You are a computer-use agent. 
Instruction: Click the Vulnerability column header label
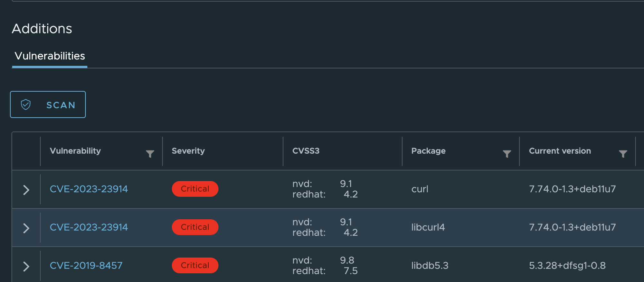pyautogui.click(x=75, y=151)
